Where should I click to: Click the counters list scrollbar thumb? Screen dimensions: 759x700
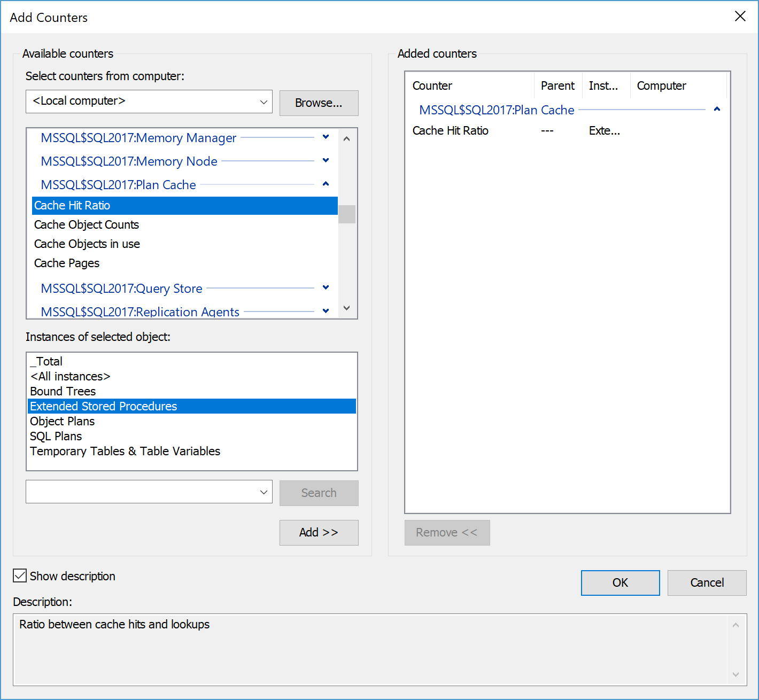tap(347, 214)
